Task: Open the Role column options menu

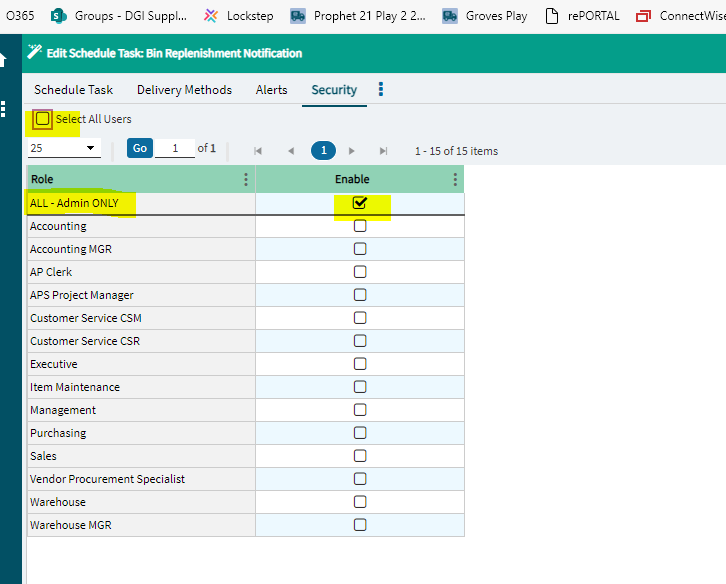Action: click(x=246, y=180)
